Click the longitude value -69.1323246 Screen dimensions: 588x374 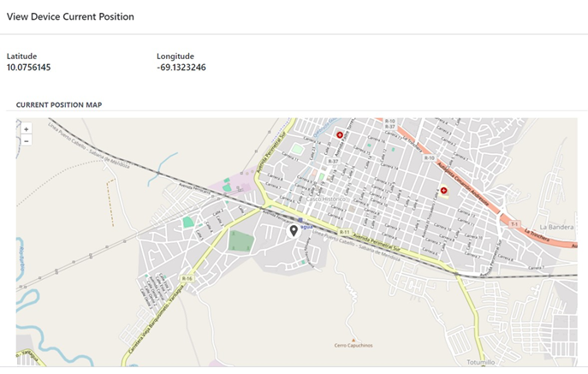click(181, 68)
